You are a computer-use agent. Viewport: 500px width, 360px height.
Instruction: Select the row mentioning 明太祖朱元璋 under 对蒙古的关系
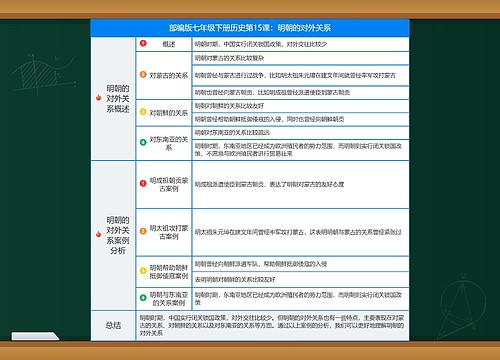301,75
